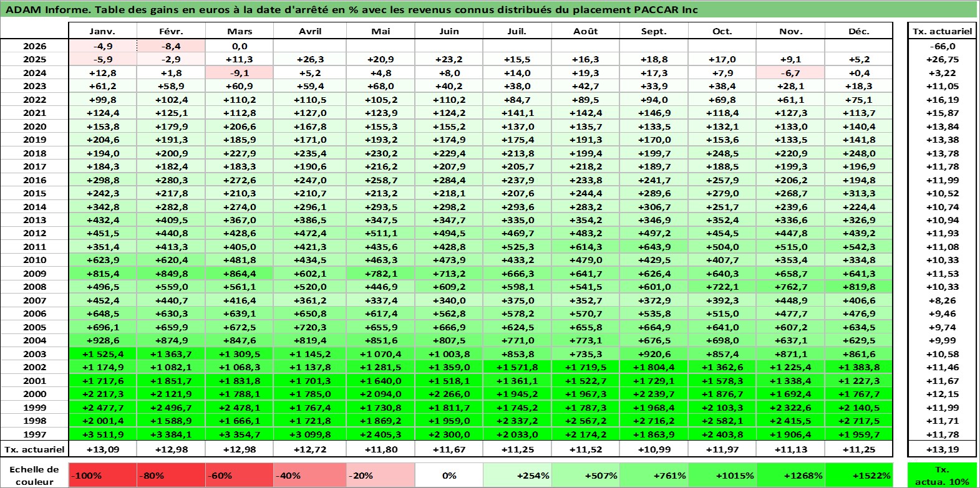The image size is (980, 488).
Task: Click the +928,6 cell for Janv. 2004
Action: (x=102, y=340)
